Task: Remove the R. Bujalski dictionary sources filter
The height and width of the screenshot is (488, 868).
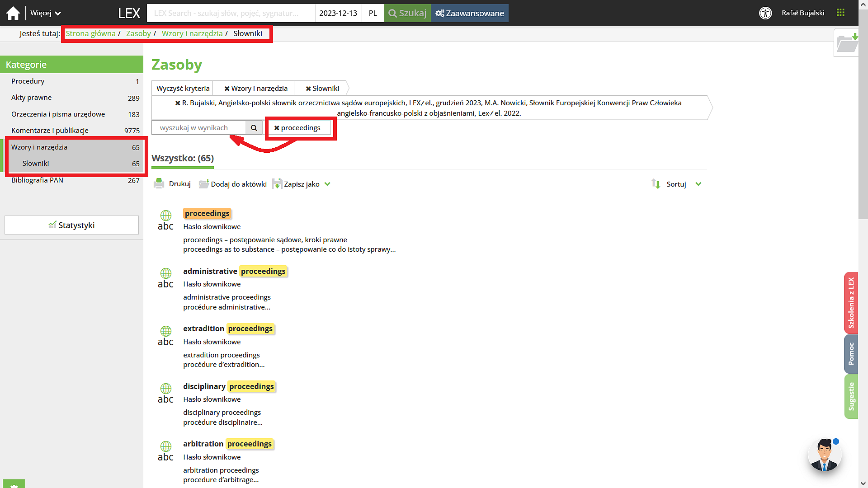Action: tap(178, 103)
